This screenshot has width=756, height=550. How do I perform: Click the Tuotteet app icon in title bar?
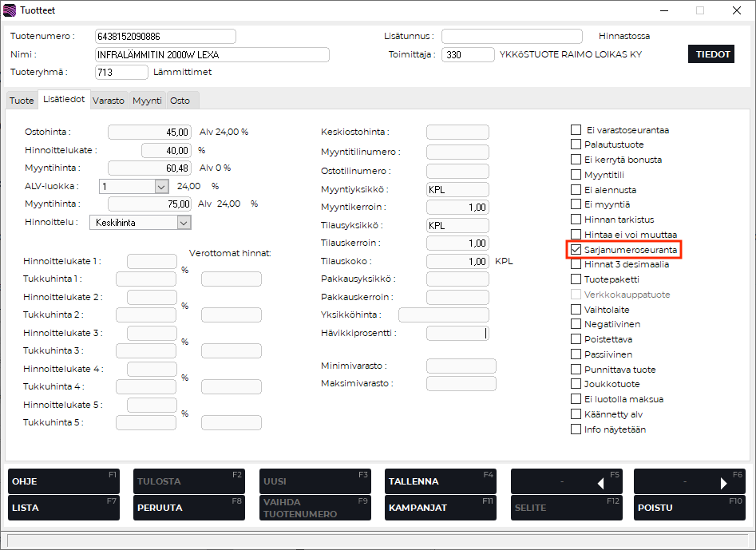[10, 10]
